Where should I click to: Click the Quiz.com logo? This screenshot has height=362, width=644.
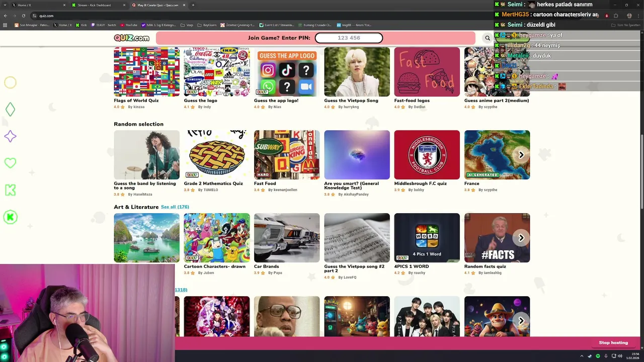131,38
